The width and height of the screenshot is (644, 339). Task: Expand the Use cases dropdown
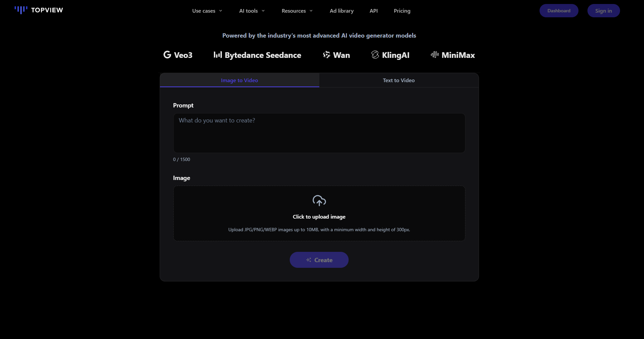(207, 11)
